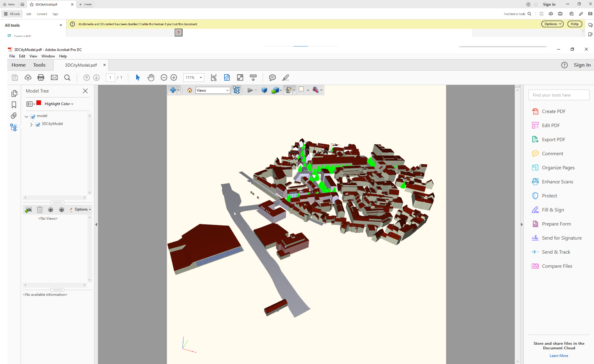This screenshot has width=594, height=364.
Task: Open Highlight Color dropdown
Action: [x=59, y=104]
